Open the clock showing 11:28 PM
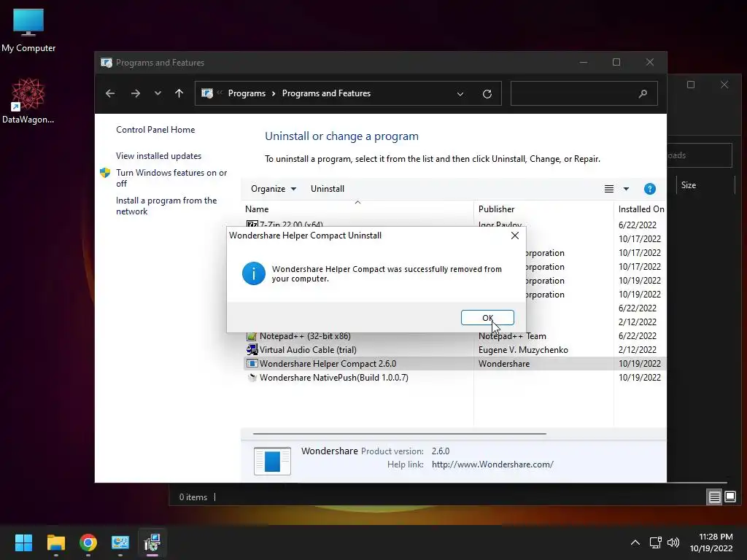This screenshot has height=560, width=747. point(711,542)
